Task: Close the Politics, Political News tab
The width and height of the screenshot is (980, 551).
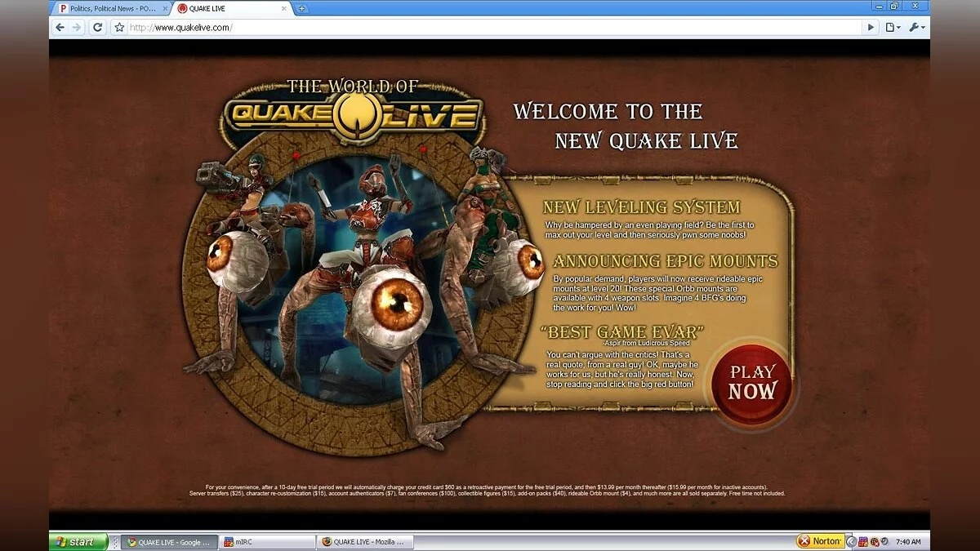Action: [164, 8]
